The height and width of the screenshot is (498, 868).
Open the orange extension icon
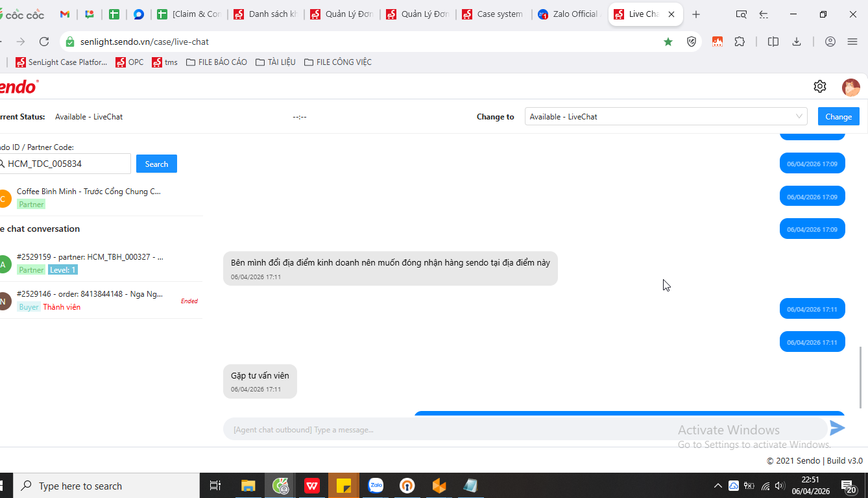pos(717,42)
